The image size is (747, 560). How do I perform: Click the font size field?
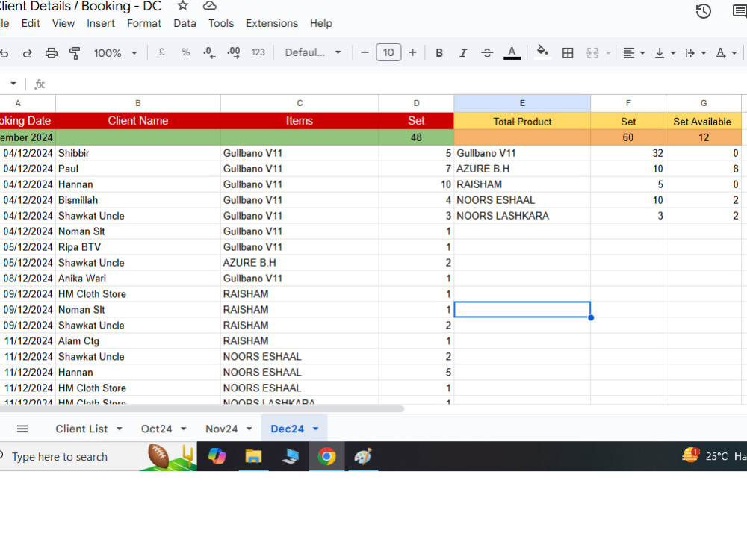388,52
